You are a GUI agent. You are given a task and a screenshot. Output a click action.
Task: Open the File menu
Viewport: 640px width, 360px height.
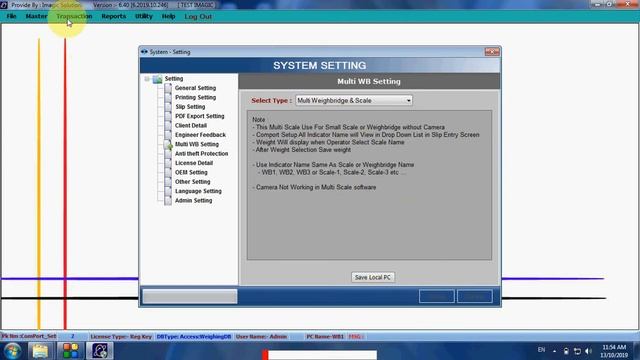(11, 16)
